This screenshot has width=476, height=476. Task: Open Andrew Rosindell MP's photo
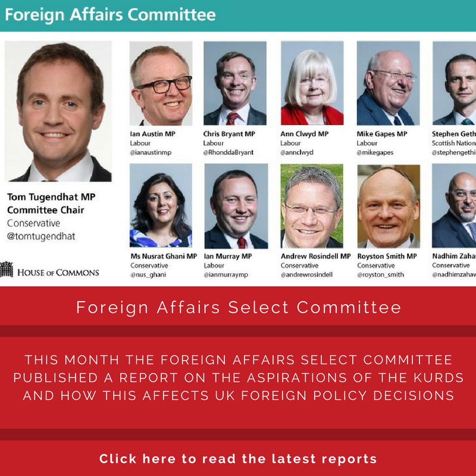click(312, 206)
